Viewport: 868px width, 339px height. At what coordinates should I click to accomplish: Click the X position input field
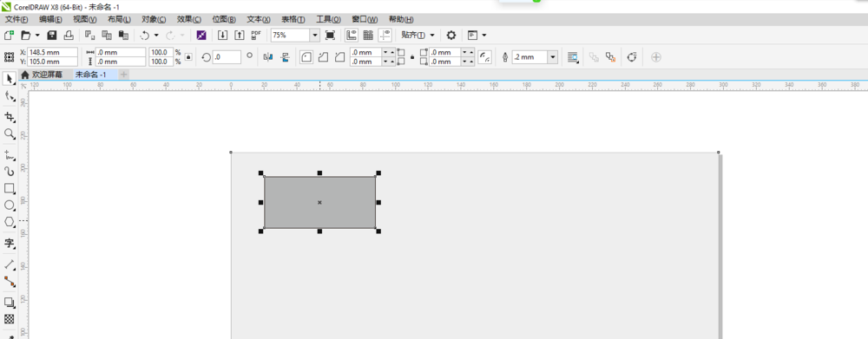(53, 53)
